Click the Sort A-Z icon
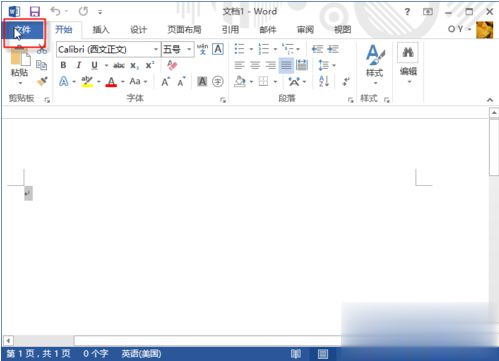499x361 pixels. coord(324,81)
